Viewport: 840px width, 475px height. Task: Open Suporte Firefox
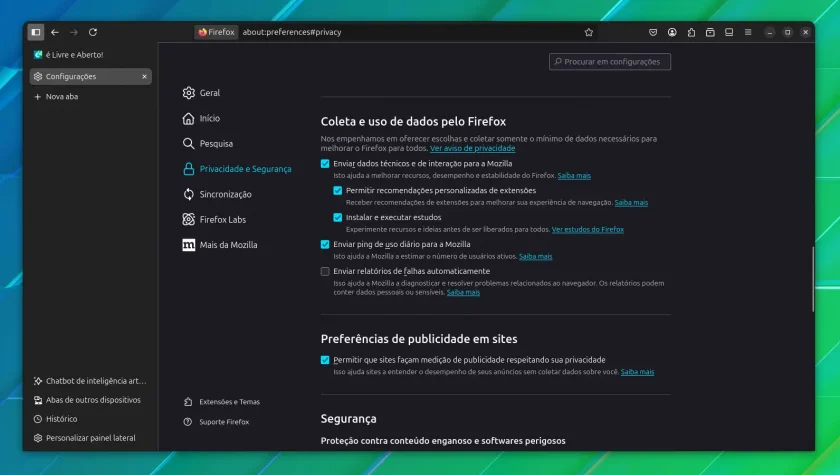[216, 422]
